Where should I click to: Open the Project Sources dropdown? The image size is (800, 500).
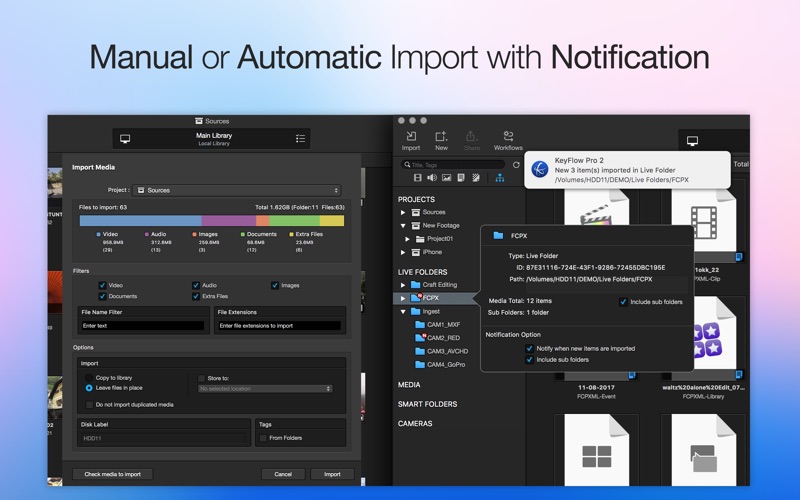[237, 190]
